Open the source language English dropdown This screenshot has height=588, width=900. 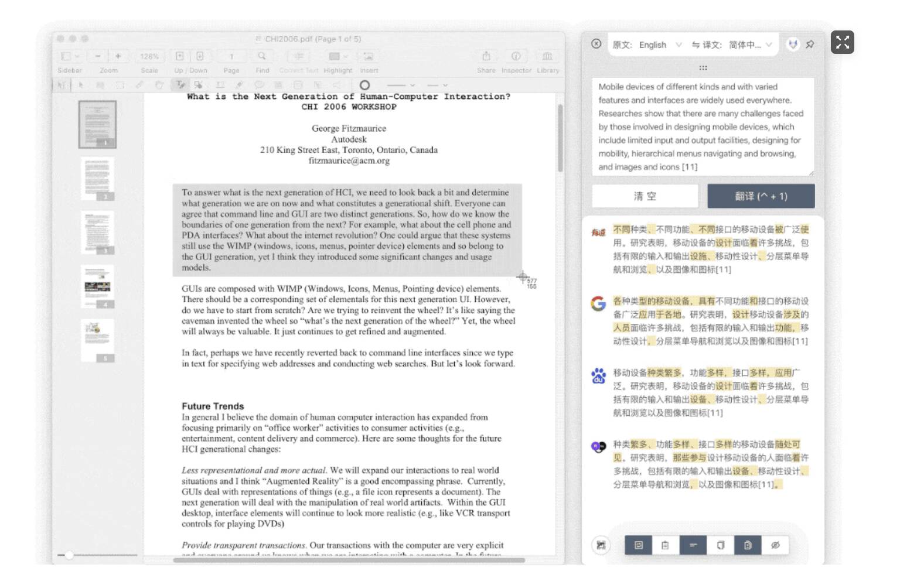(x=660, y=45)
